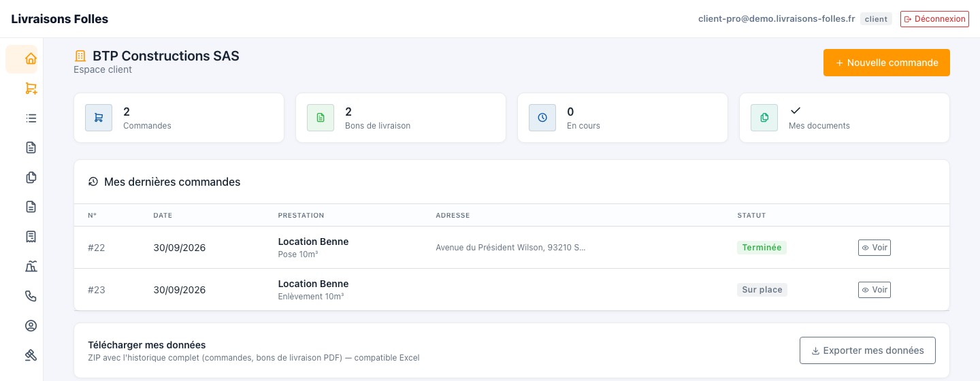Click the client-pro@demo.livraisons-folles.fr email
This screenshot has width=980, height=381.
[x=777, y=19]
